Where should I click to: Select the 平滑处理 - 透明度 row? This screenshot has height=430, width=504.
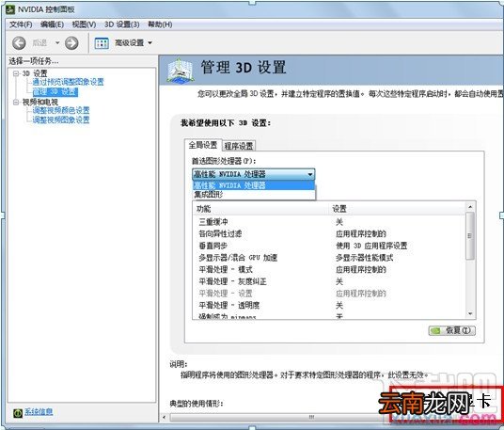point(329,305)
